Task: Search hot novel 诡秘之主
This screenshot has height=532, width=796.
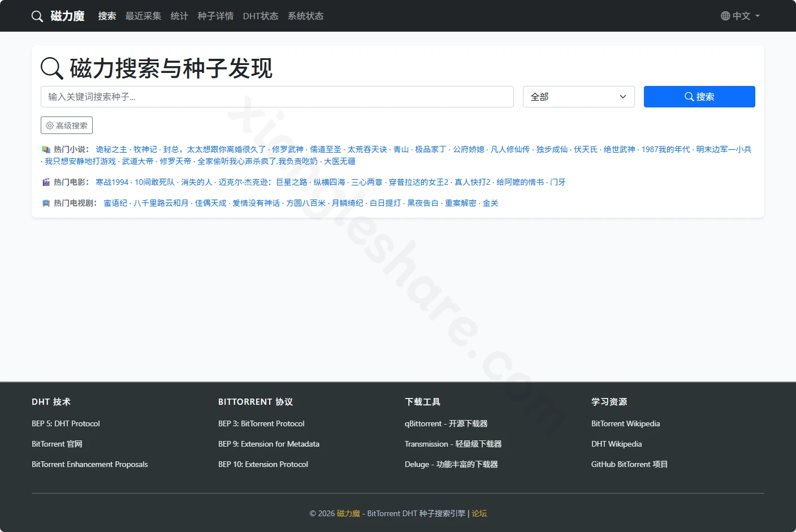Action: click(x=111, y=149)
